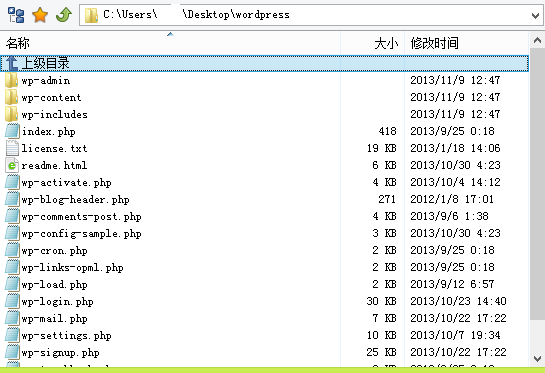Image resolution: width=545 pixels, height=373 pixels.
Task: Click the vertical scrollbar thumb
Action: click(537, 184)
